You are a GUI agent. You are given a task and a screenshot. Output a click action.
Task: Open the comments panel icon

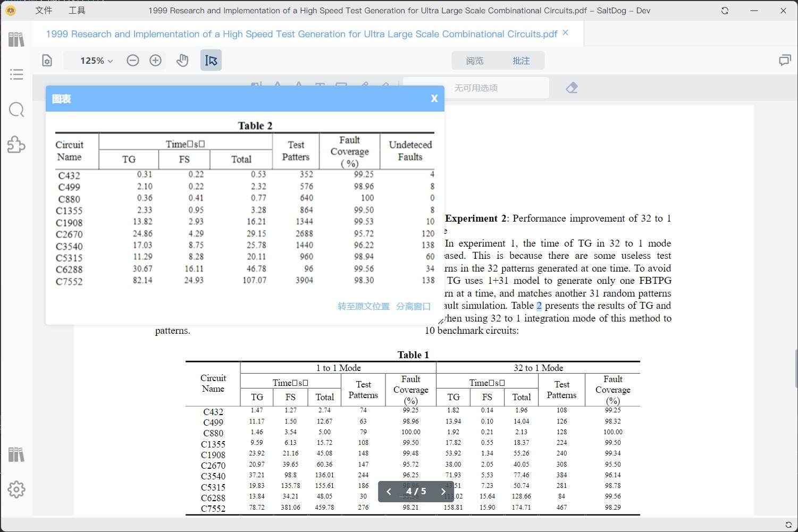(785, 61)
